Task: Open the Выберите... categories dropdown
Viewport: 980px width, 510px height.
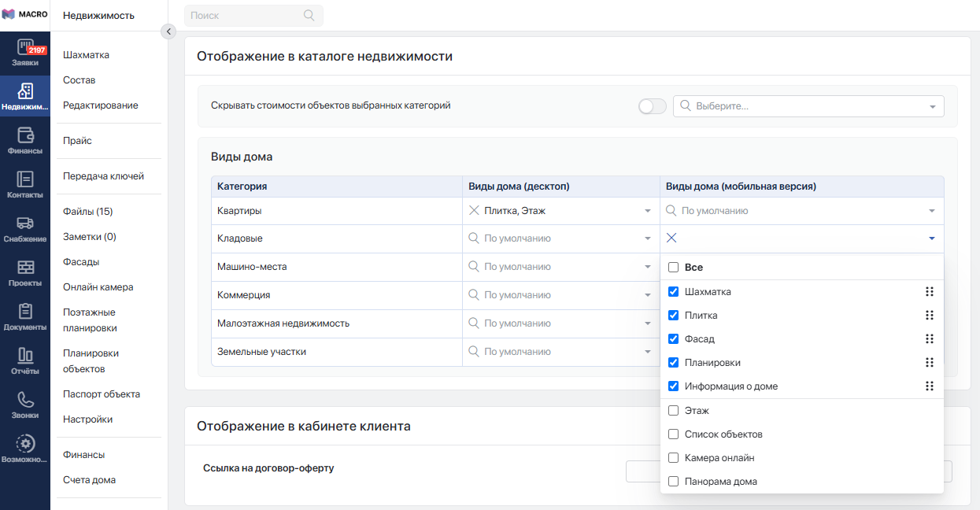Action: [x=808, y=106]
